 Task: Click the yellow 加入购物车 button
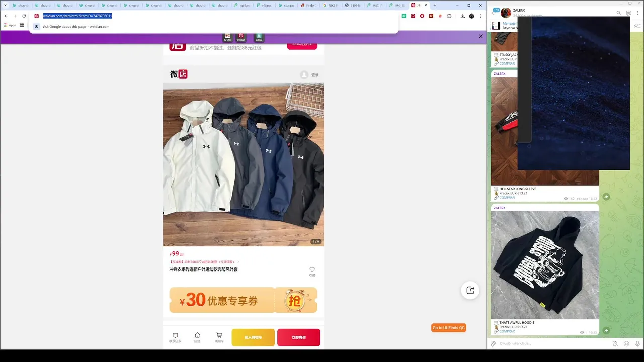click(x=253, y=337)
